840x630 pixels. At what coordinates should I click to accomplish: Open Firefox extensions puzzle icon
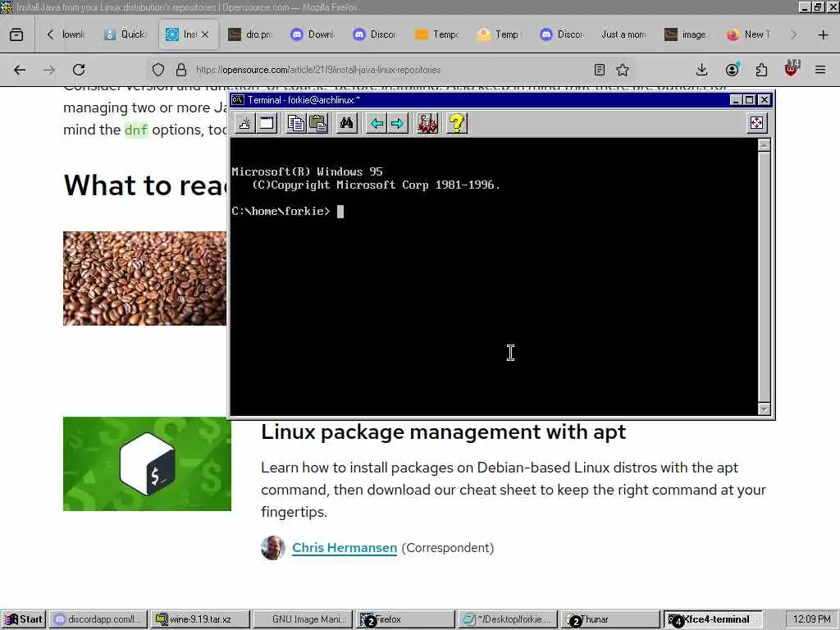pos(761,70)
